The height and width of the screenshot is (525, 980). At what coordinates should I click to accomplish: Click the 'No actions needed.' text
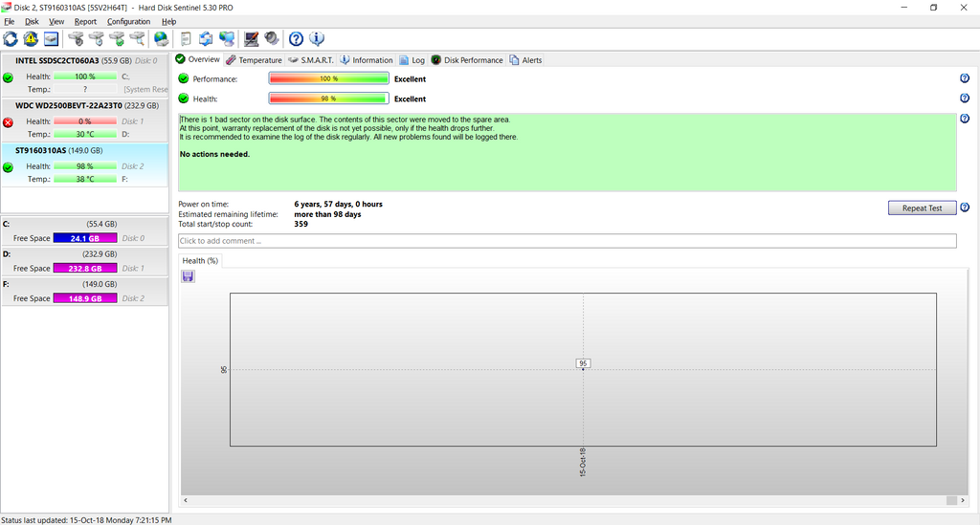click(x=214, y=154)
